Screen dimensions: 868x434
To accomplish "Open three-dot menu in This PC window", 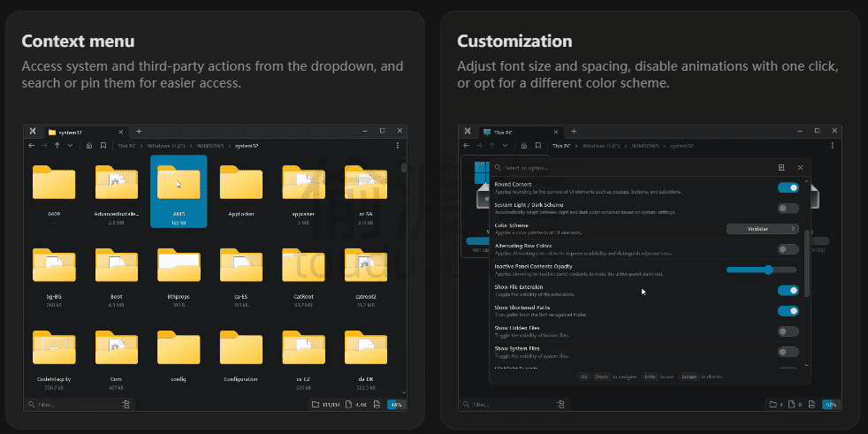I will point(833,146).
